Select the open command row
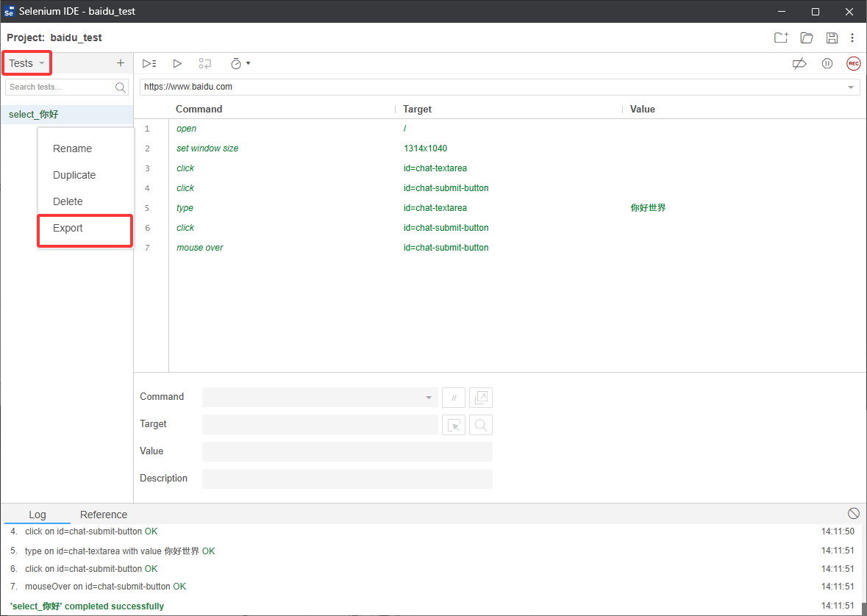Viewport: 867px width, 616px height. click(x=500, y=129)
